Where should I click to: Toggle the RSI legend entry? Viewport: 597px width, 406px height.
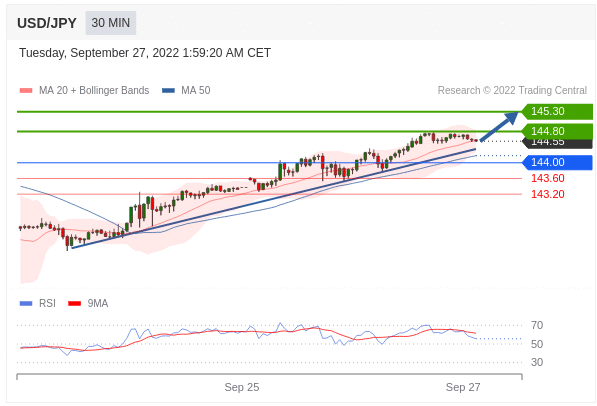[x=37, y=303]
